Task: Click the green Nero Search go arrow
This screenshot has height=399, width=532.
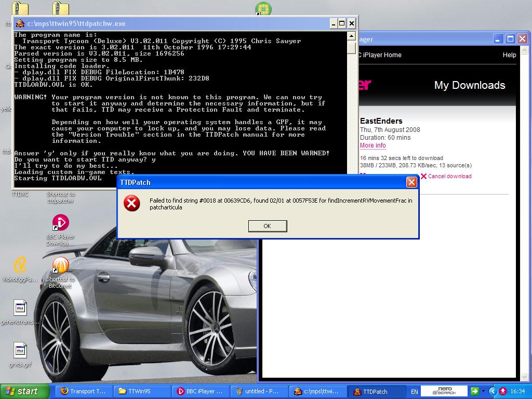Action: [x=475, y=391]
